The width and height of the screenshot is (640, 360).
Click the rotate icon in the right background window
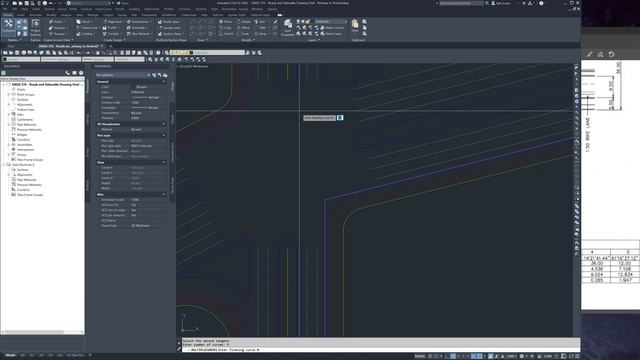pyautogui.click(x=611, y=54)
